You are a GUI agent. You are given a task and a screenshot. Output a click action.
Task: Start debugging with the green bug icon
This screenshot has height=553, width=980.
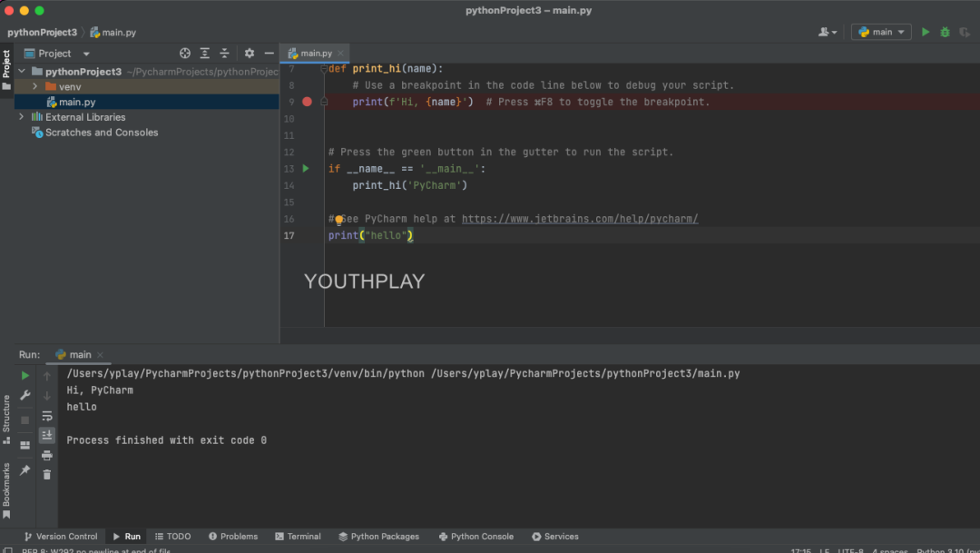[945, 32]
